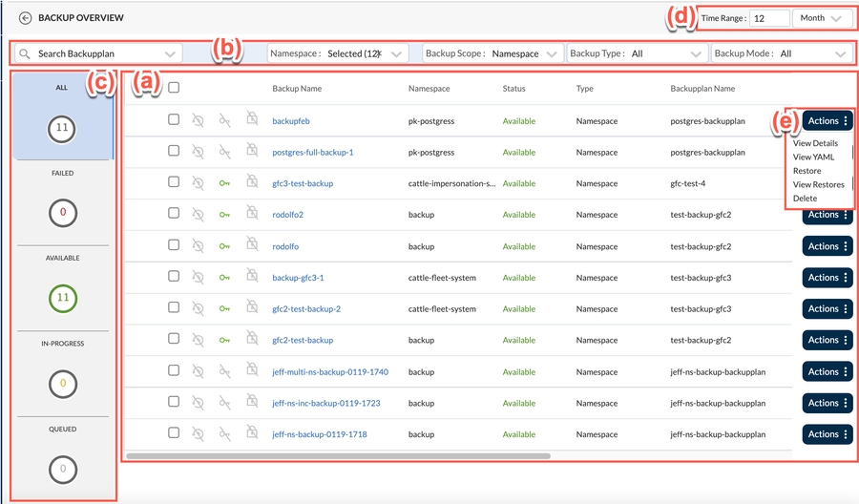Click the crossed-out scheduled icon for postgres-full-backup-1

[198, 152]
